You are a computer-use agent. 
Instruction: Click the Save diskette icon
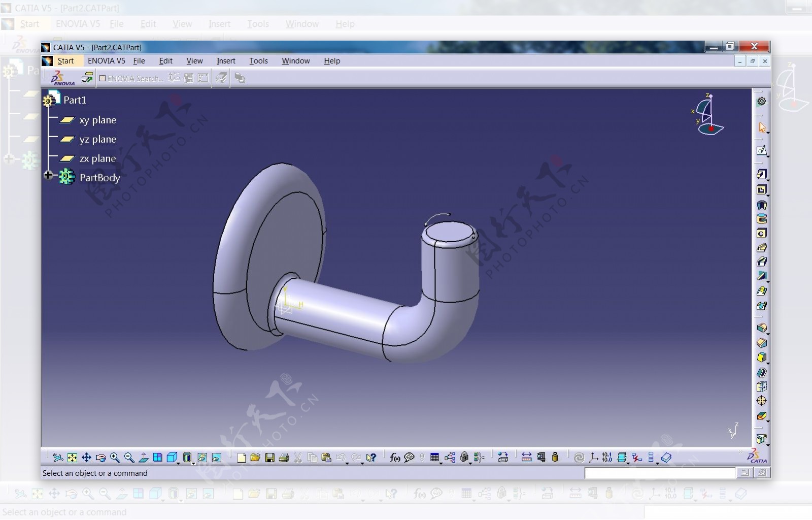(270, 458)
